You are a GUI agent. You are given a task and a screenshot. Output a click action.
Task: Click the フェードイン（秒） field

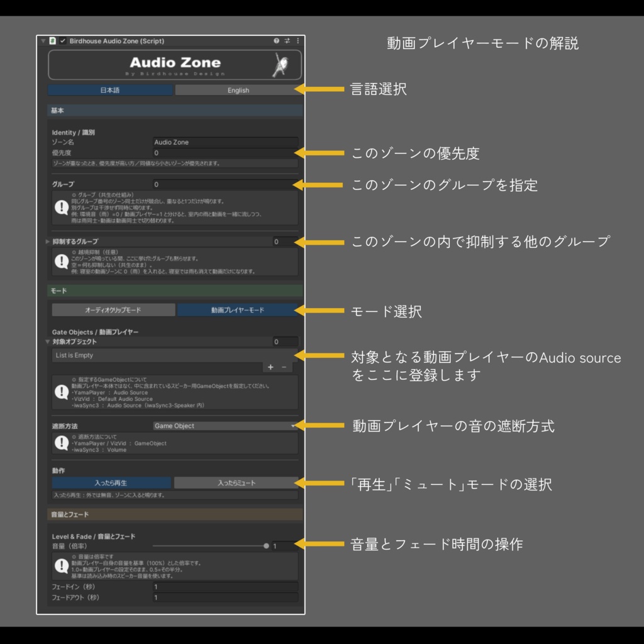[x=225, y=587]
